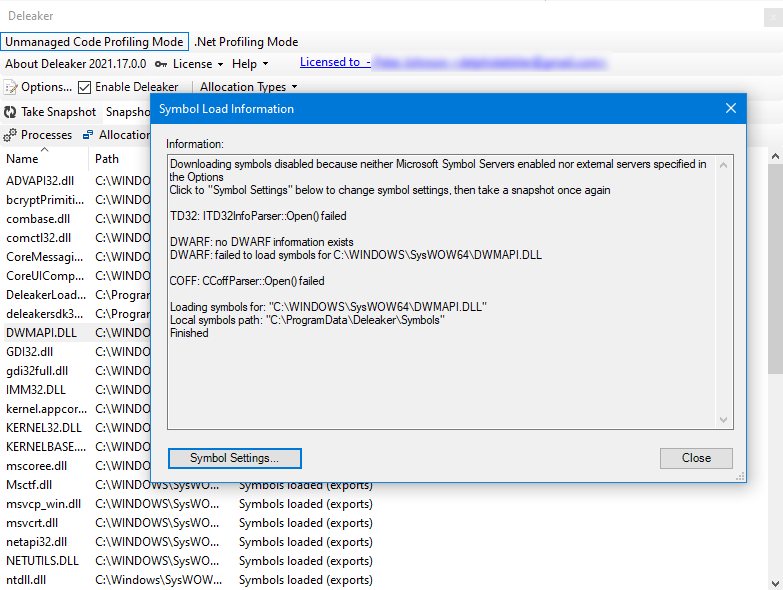Sort module list by Name column
Screen dimensions: 783x590
[22, 159]
